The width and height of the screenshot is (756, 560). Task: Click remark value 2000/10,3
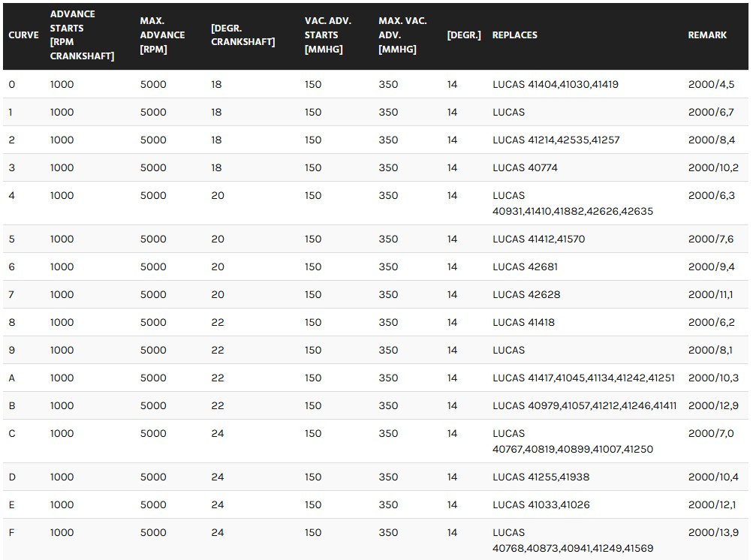click(713, 378)
